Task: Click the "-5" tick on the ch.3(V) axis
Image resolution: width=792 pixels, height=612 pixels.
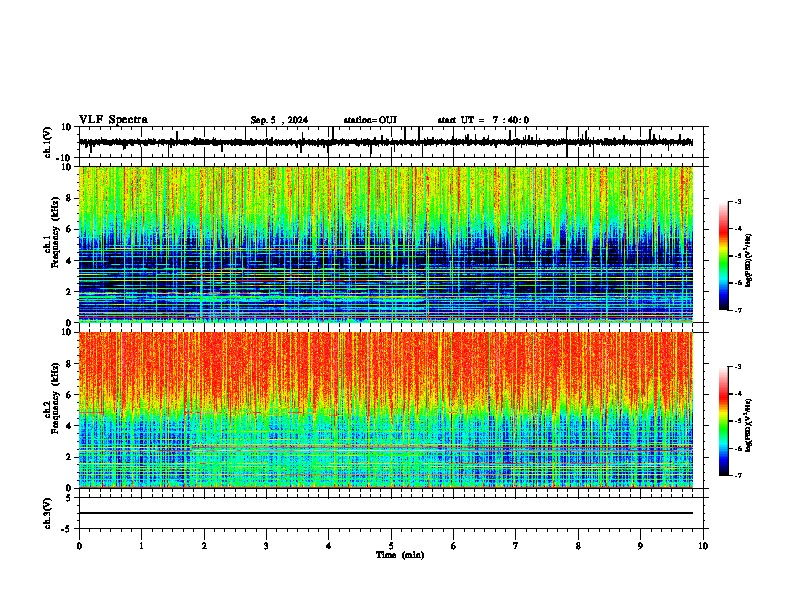Action: point(67,529)
